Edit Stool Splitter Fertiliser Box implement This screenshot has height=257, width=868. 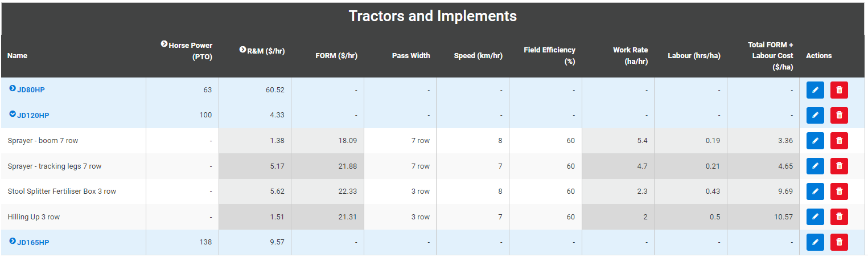tap(815, 191)
